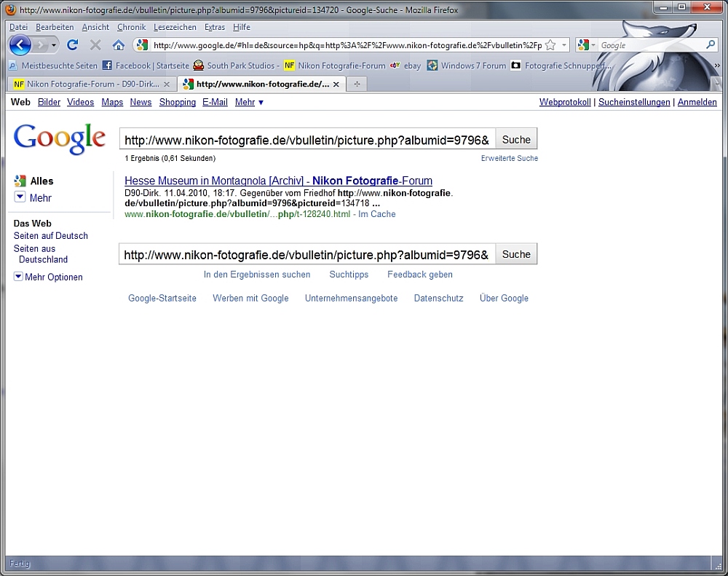Open the back/forward history dropdown
728x576 pixels.
coord(54,45)
